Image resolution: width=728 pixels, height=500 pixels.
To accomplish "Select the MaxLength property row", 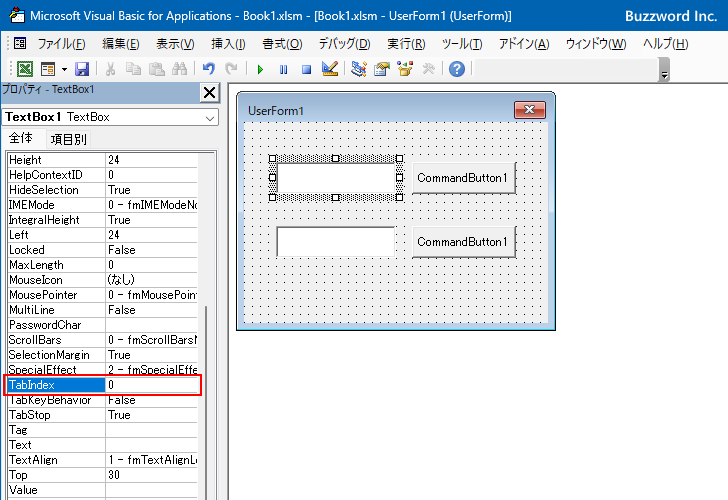I will pyautogui.click(x=103, y=265).
